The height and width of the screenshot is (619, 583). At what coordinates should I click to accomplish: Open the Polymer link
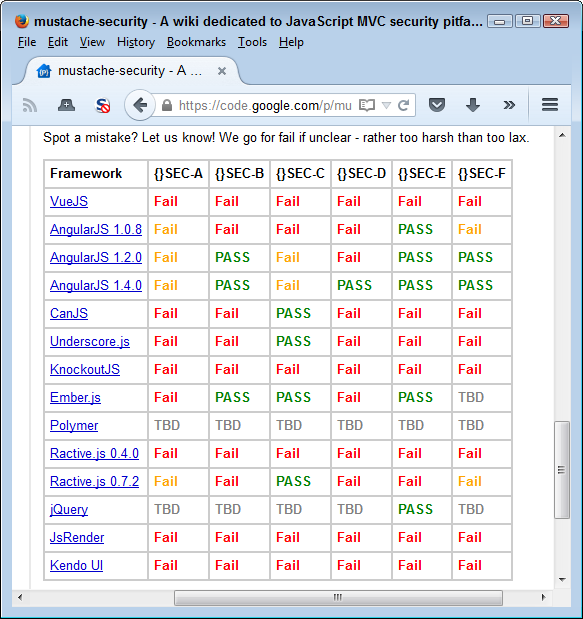[74, 426]
